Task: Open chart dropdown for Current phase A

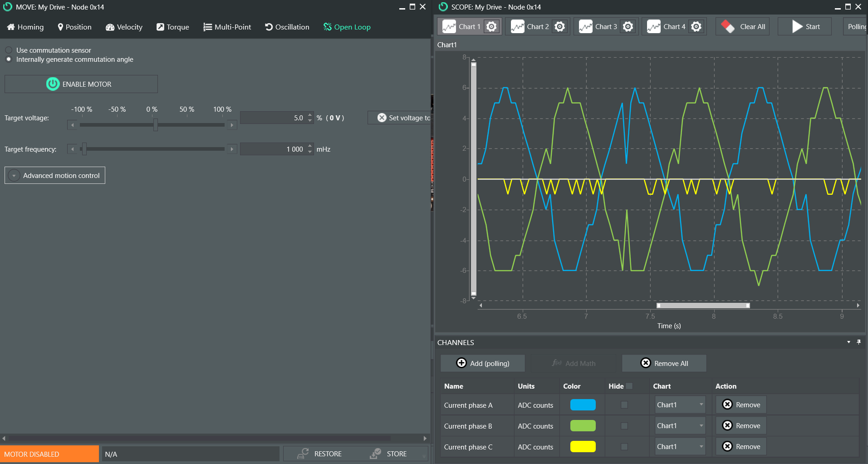Action: [x=680, y=405]
